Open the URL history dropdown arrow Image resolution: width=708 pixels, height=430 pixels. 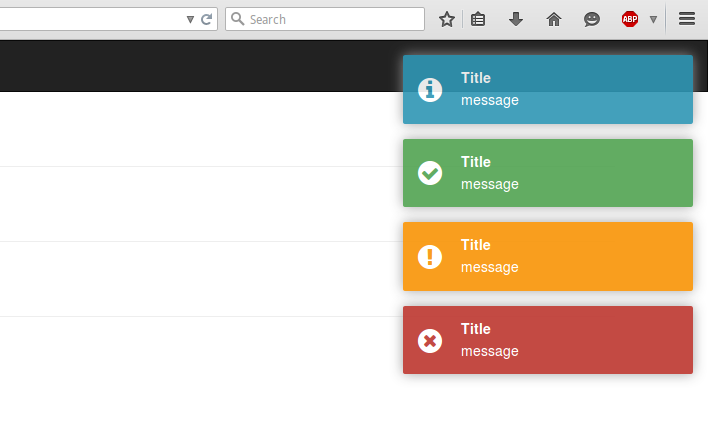click(191, 19)
